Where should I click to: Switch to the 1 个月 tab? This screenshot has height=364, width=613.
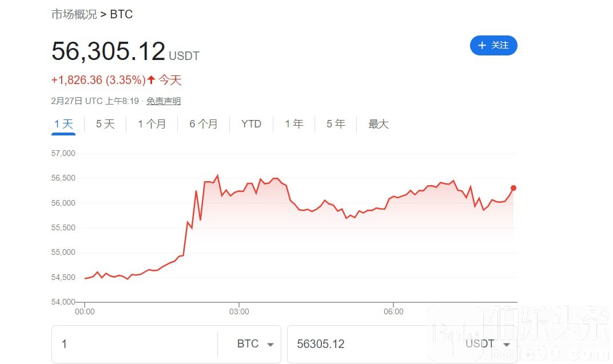(152, 124)
